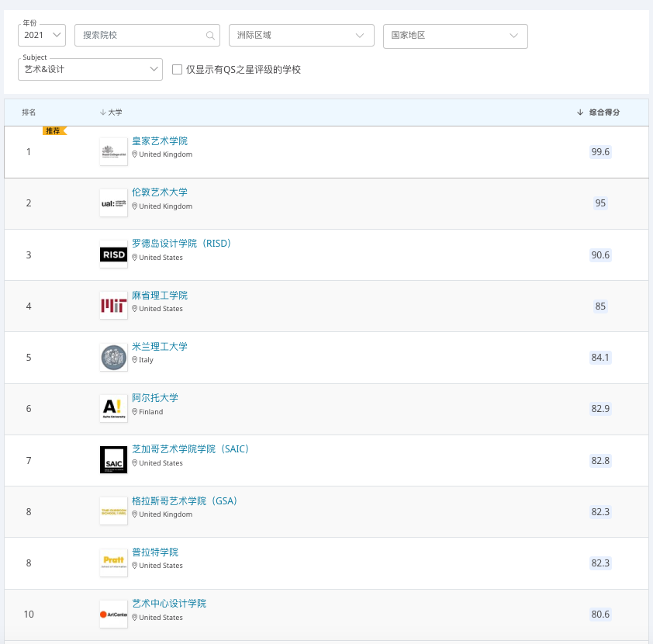Click the Pratt yellow logo
Screen dimensions: 653x644
click(114, 563)
